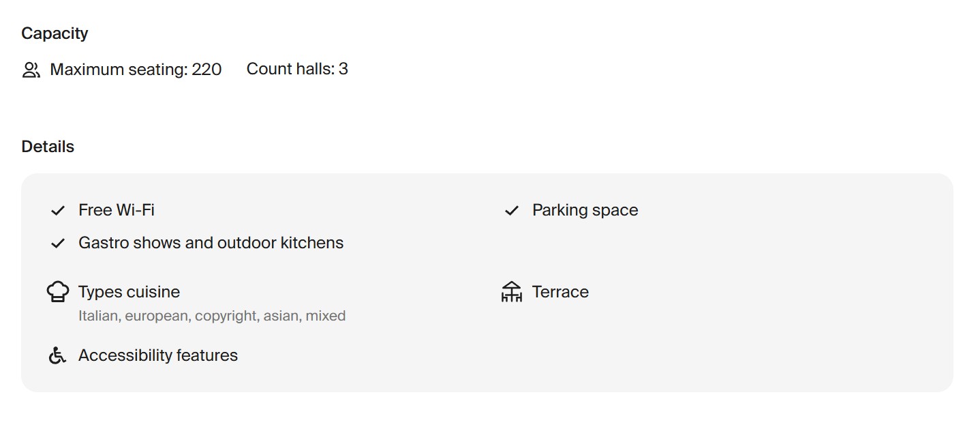Image resolution: width=980 pixels, height=427 pixels.
Task: Click the Count halls: 3 text
Action: click(x=297, y=69)
